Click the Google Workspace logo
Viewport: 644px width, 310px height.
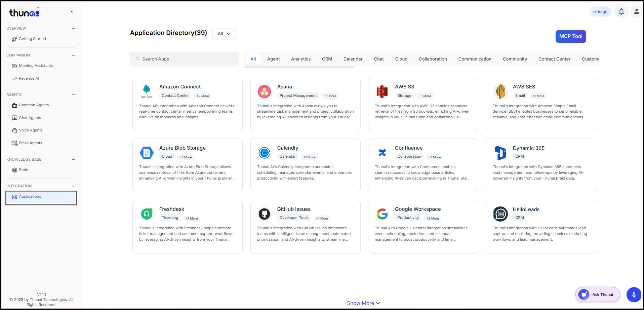pyautogui.click(x=382, y=214)
